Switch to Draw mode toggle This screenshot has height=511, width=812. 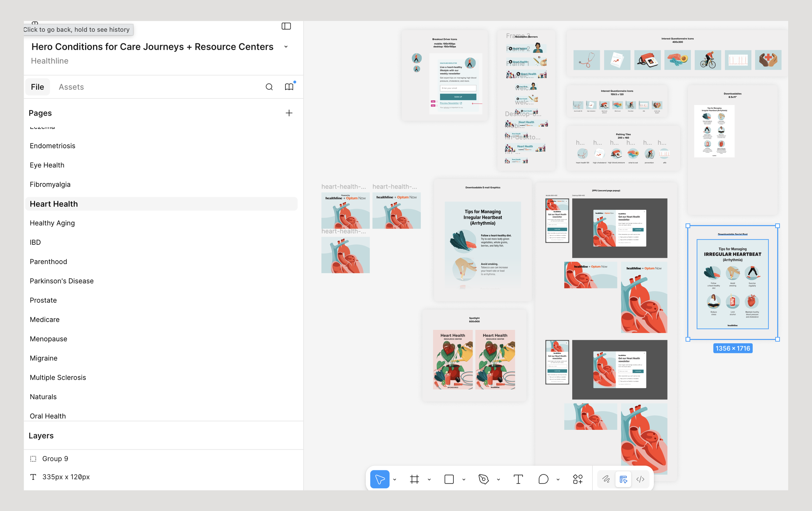coord(606,479)
